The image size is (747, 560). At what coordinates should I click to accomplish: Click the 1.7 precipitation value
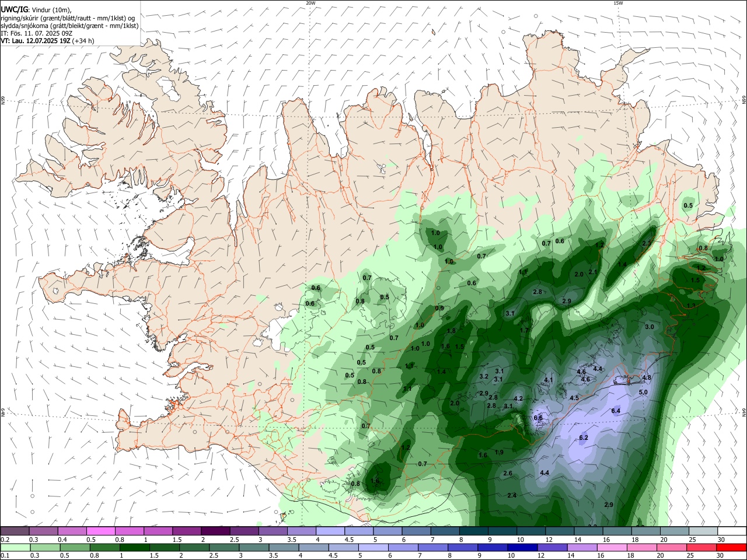(524, 331)
